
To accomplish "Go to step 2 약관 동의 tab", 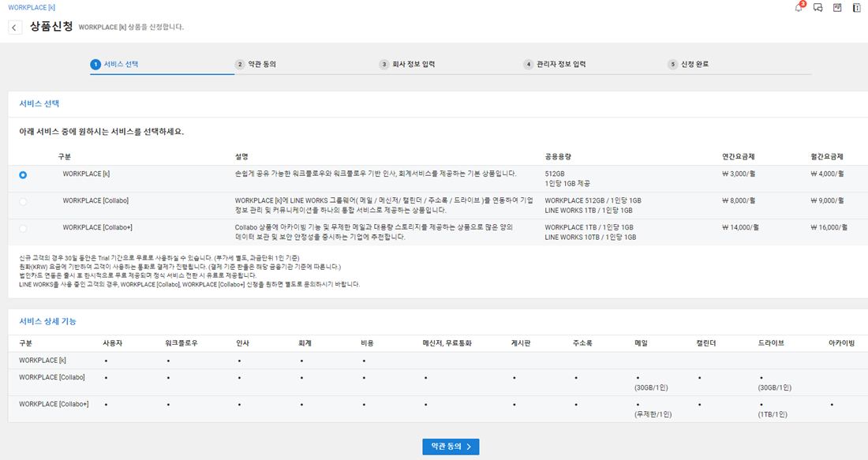I will [255, 64].
